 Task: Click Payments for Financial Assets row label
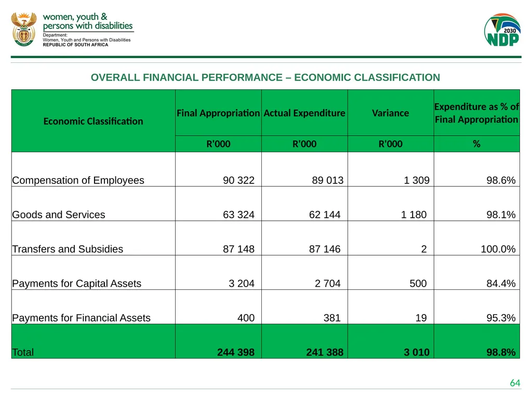click(x=81, y=318)
